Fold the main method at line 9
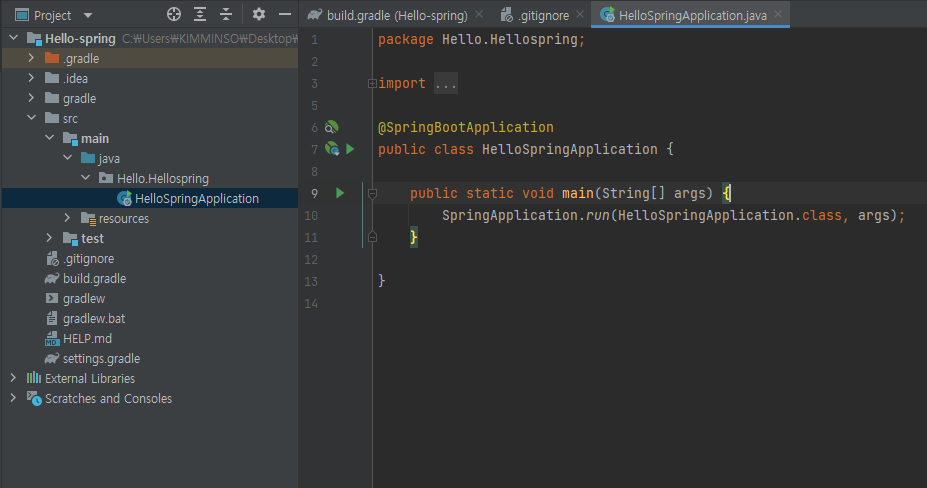The width and height of the screenshot is (927, 488). pyautogui.click(x=372, y=193)
